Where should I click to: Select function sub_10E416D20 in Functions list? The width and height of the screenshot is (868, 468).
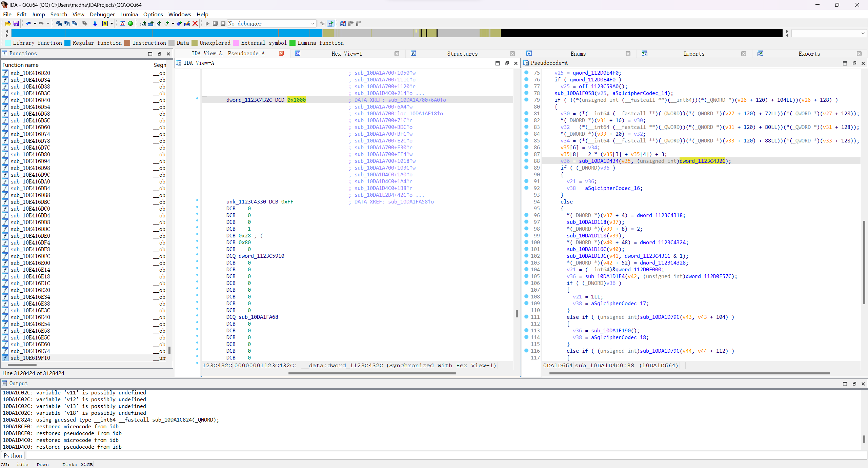(x=30, y=73)
